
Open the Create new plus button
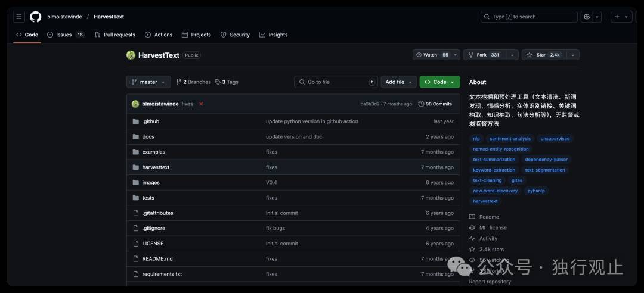coord(617,17)
